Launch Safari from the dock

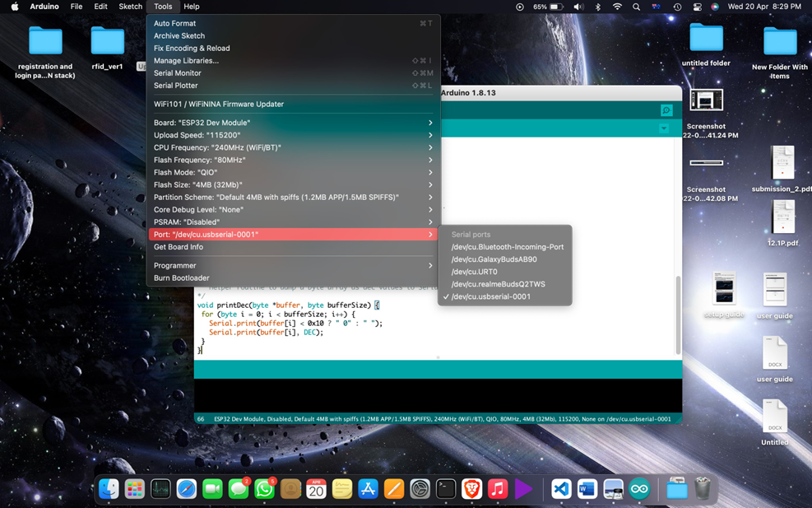point(187,489)
